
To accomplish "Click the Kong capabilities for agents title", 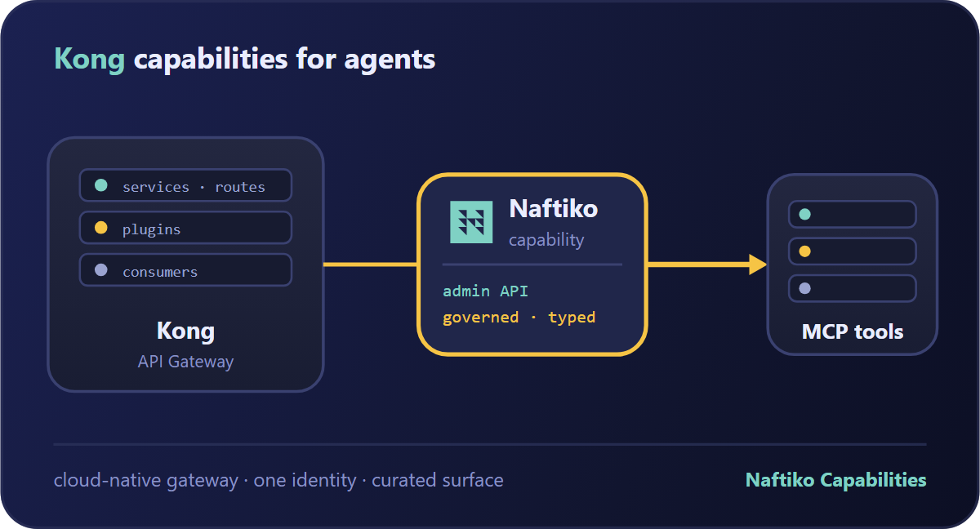I will 245,60.
